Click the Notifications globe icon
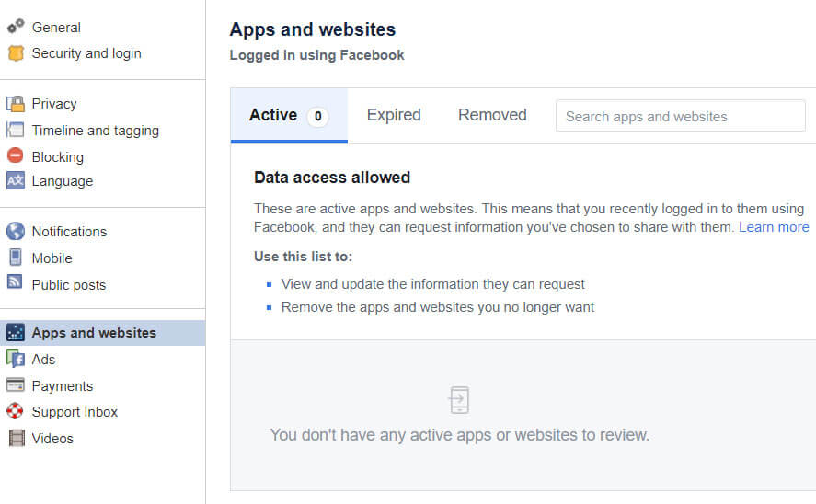Image resolution: width=816 pixels, height=504 pixels. coord(16,231)
